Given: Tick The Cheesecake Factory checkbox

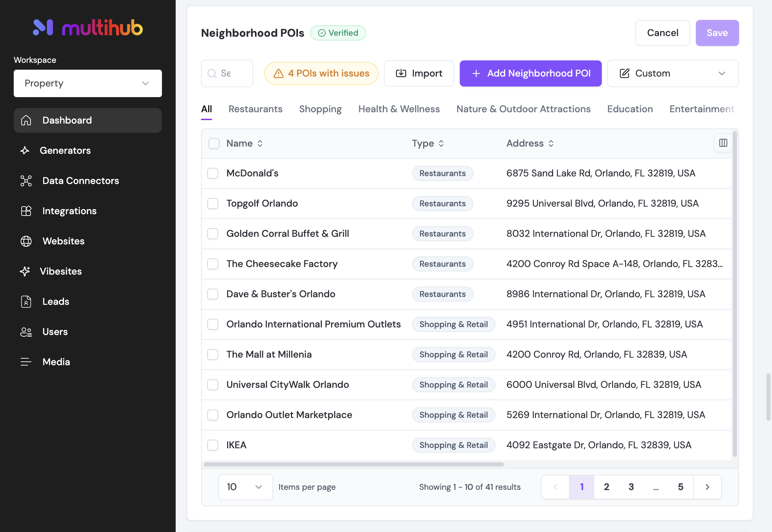Looking at the screenshot, I should pyautogui.click(x=213, y=264).
